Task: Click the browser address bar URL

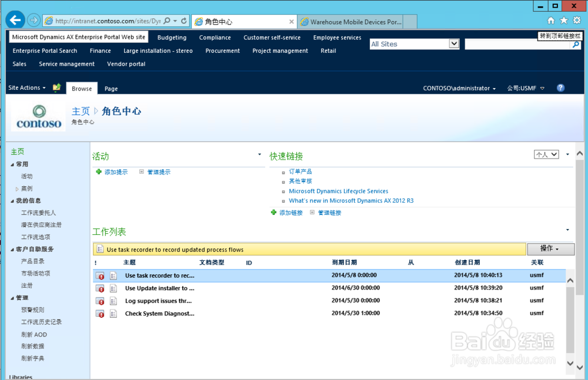Action: [108, 21]
